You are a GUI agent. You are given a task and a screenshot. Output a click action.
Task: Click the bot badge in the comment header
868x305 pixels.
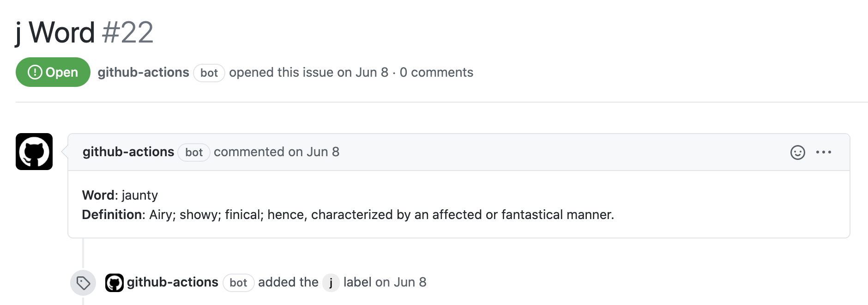pyautogui.click(x=194, y=152)
